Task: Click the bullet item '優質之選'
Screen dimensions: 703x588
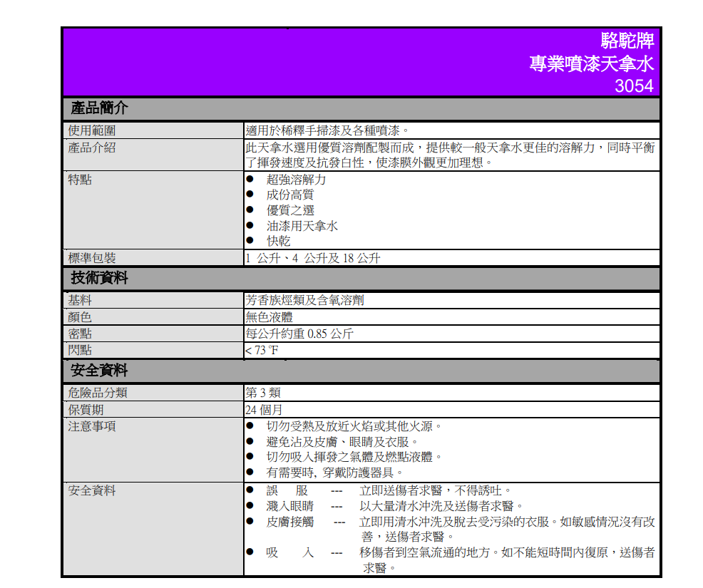Action: pos(290,210)
